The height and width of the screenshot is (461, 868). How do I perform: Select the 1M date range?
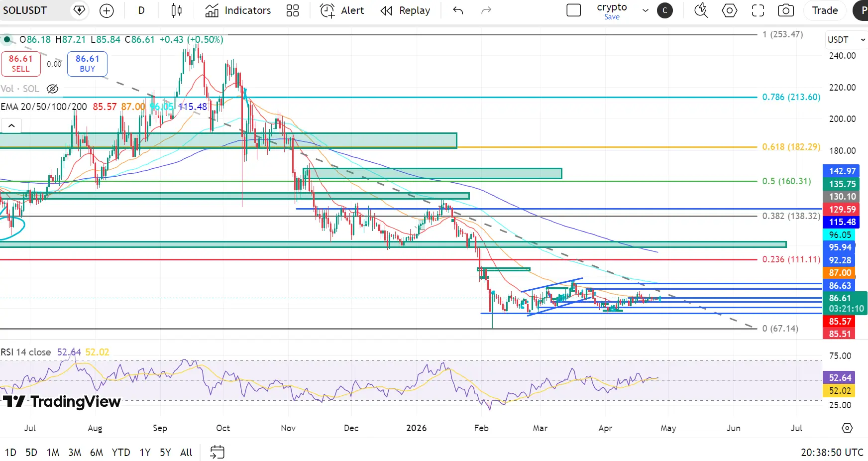[x=53, y=453]
